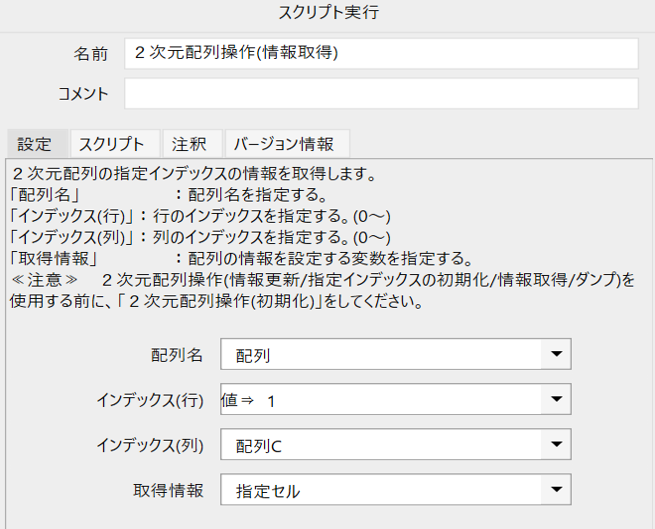Click the ≪注意≫ note in the description
This screenshot has height=529, width=655.
point(44,280)
